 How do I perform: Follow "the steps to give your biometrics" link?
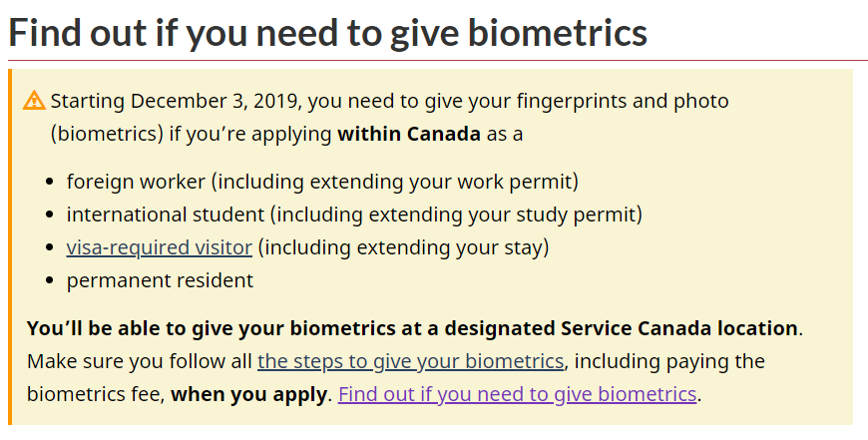click(x=411, y=361)
